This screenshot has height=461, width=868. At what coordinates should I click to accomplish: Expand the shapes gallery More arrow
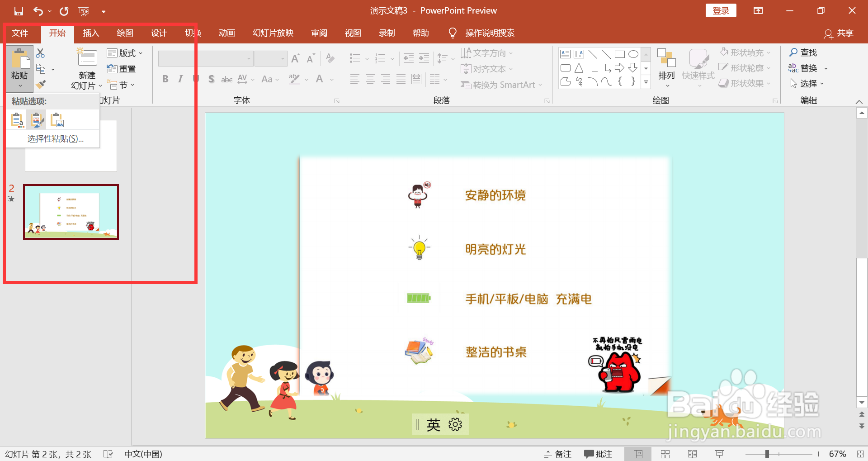[646, 82]
